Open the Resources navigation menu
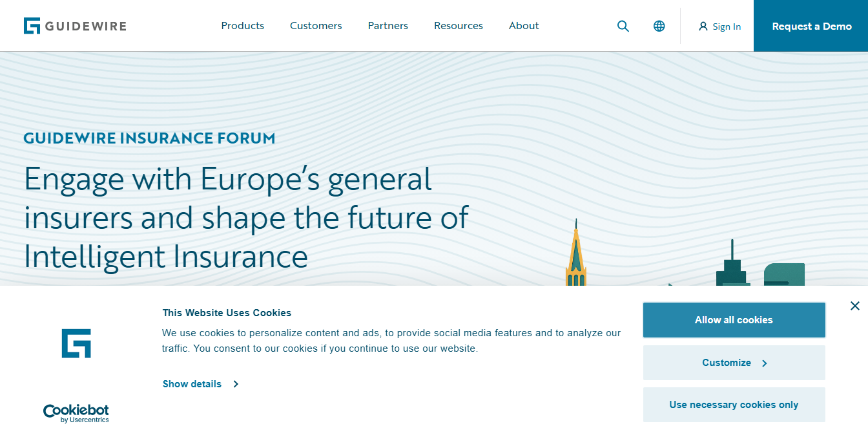 (459, 26)
